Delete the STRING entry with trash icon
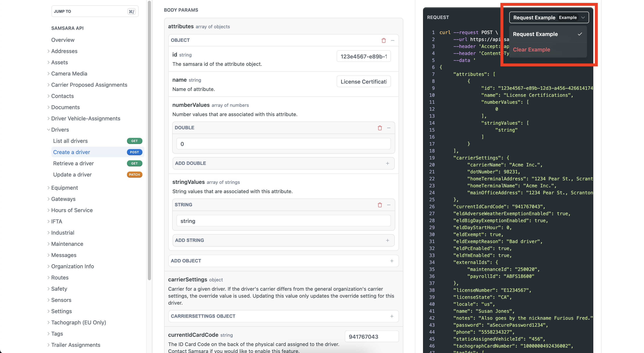Screen dimensions: 644x353 pos(379,205)
